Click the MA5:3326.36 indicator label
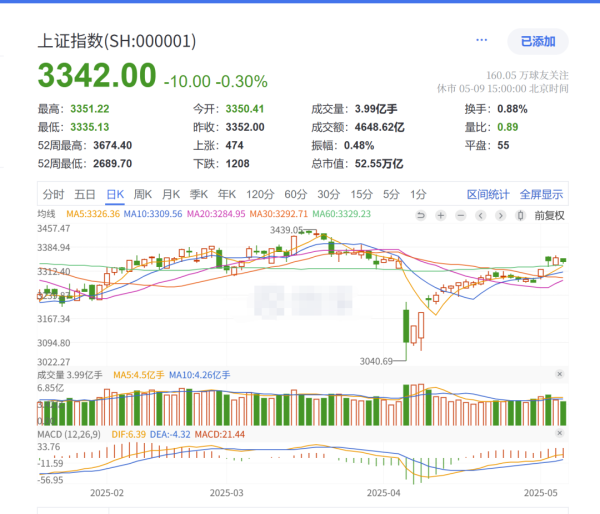600x514 pixels. tap(93, 214)
